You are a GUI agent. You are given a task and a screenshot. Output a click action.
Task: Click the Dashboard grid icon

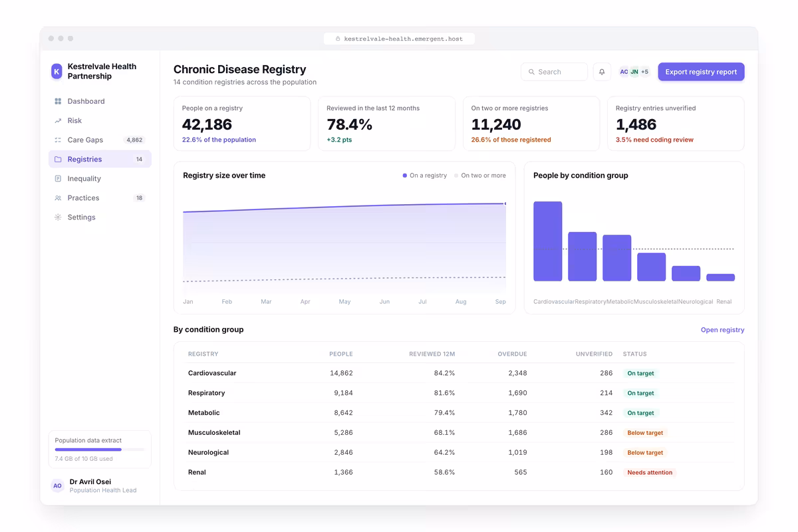[x=58, y=101]
